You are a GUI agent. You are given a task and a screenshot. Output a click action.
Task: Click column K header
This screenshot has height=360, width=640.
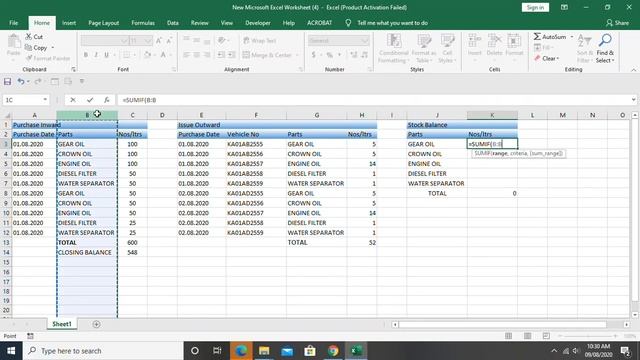coord(492,116)
